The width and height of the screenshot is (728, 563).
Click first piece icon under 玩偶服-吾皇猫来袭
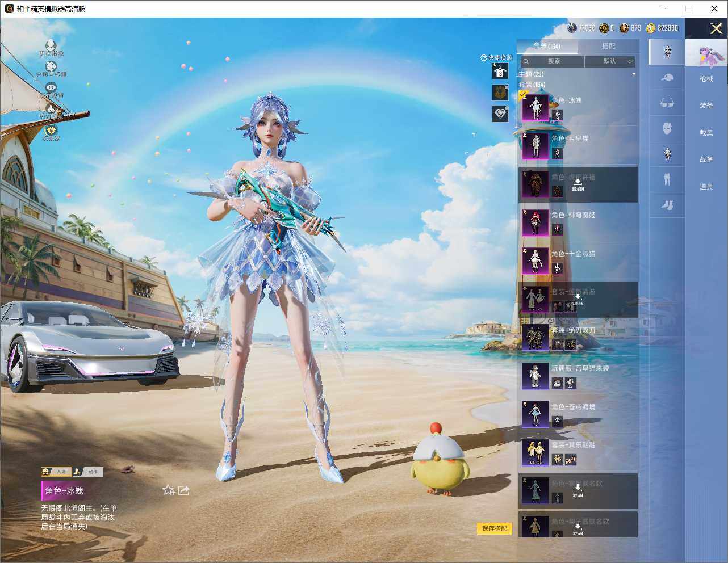point(557,383)
